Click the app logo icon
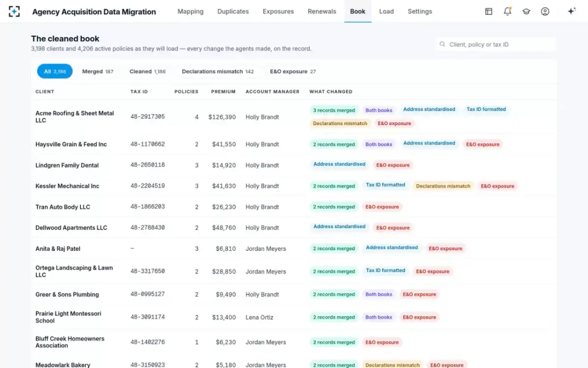 pyautogui.click(x=14, y=11)
